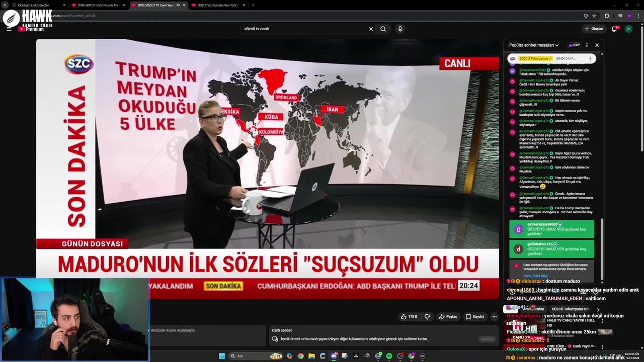Switch to WATCH LIVE: Nicolás Maduro tab
Image resolution: width=644 pixels, height=362 pixels.
(x=98, y=5)
